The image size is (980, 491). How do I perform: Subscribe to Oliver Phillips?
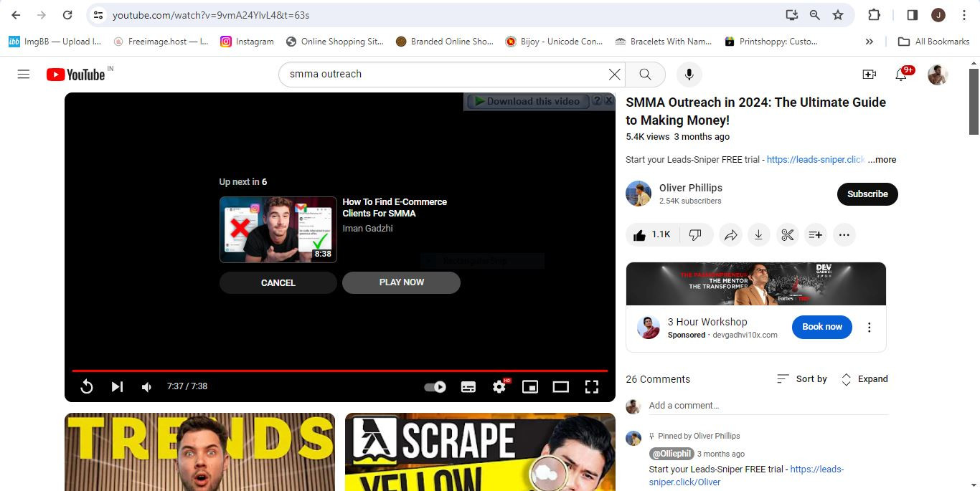coord(867,194)
